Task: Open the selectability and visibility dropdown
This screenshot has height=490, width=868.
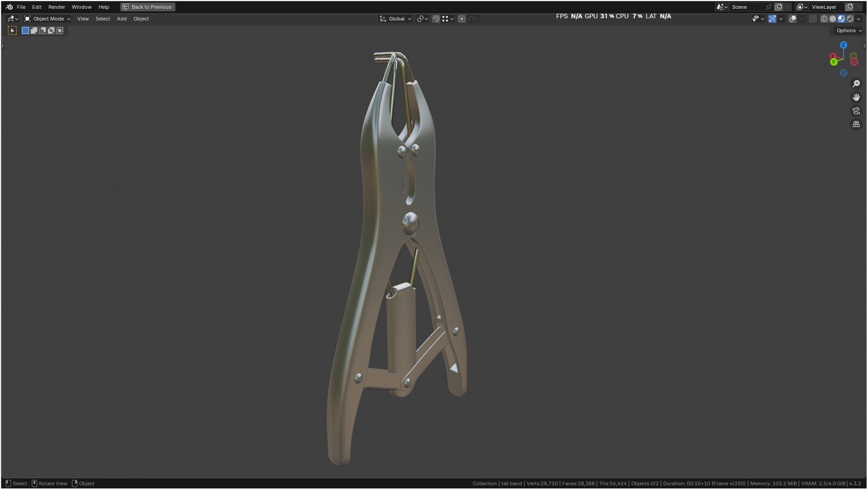Action: 758,19
